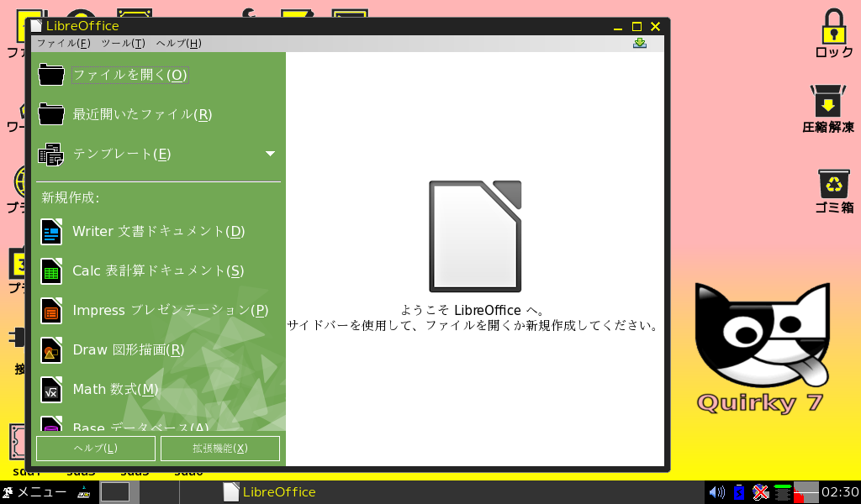This screenshot has width=861, height=504.
Task: Open the メニュー start menu
Action: pos(34,492)
